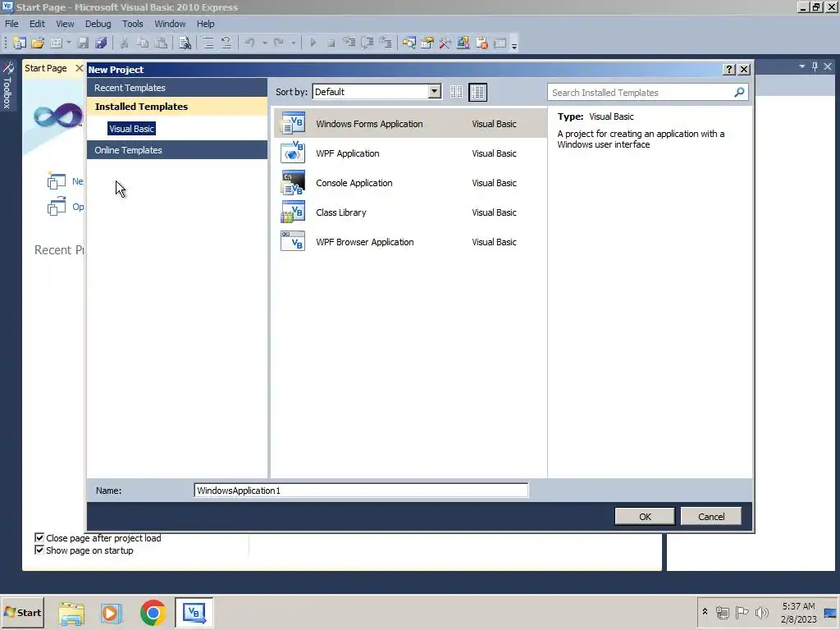
Task: Select WPF Application template
Action: tap(410, 153)
